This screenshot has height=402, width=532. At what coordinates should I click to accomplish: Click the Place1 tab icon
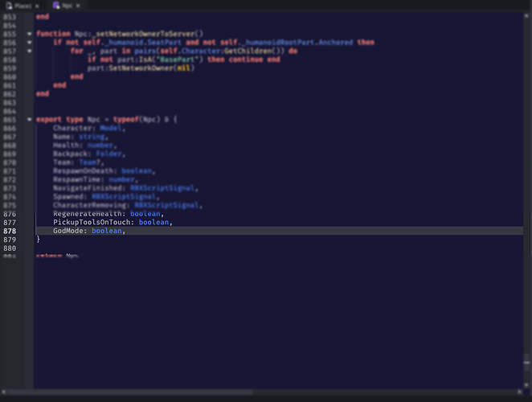tap(9, 6)
